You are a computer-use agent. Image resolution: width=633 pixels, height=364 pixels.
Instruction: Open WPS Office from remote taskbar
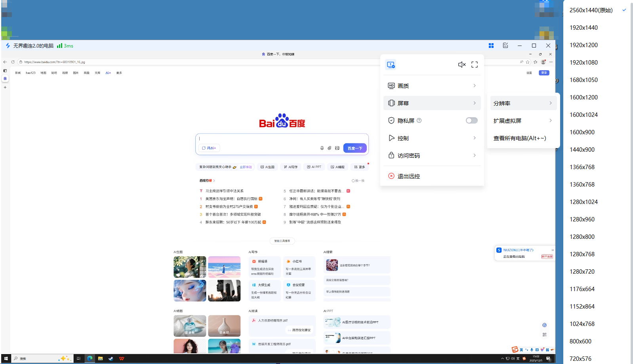pos(122,358)
